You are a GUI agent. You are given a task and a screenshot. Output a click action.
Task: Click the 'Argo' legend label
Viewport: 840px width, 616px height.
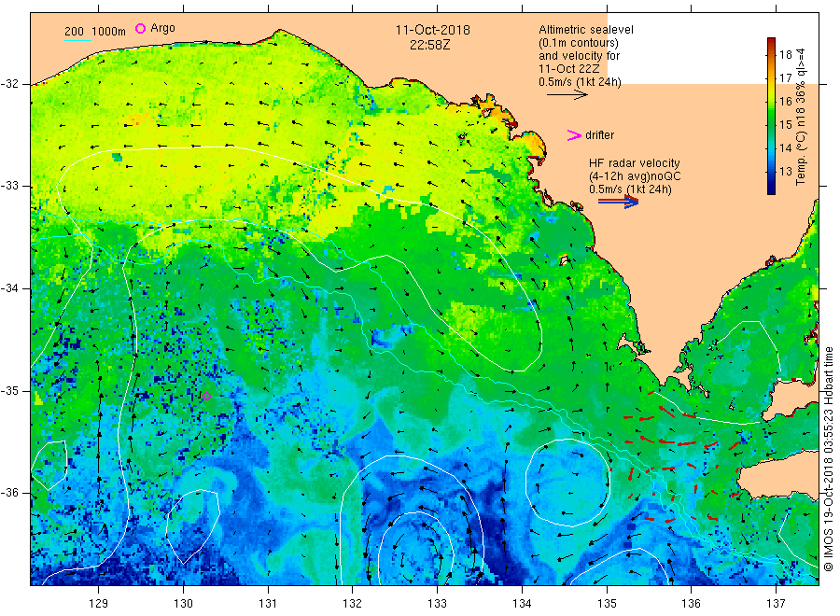click(162, 28)
